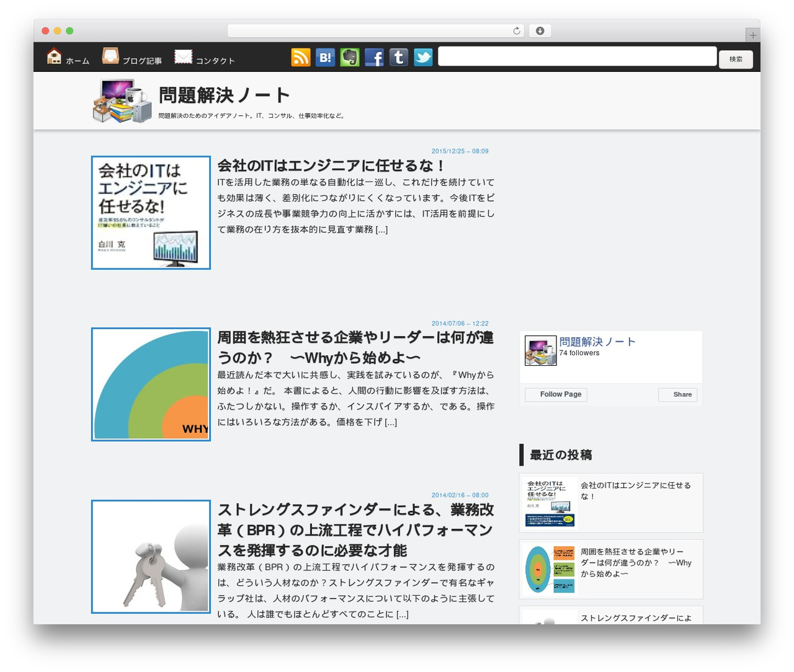794x672 pixels.
Task: Click the home house icon
Action: [x=54, y=56]
